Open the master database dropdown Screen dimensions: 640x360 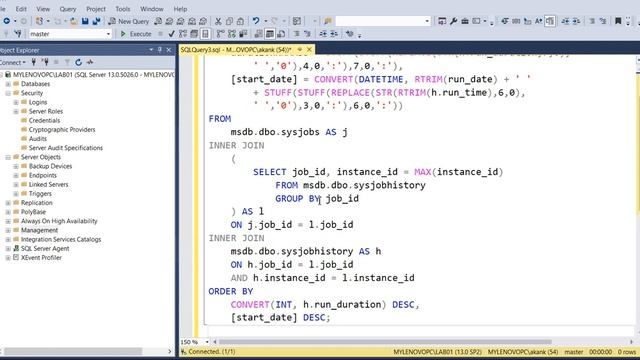108,34
